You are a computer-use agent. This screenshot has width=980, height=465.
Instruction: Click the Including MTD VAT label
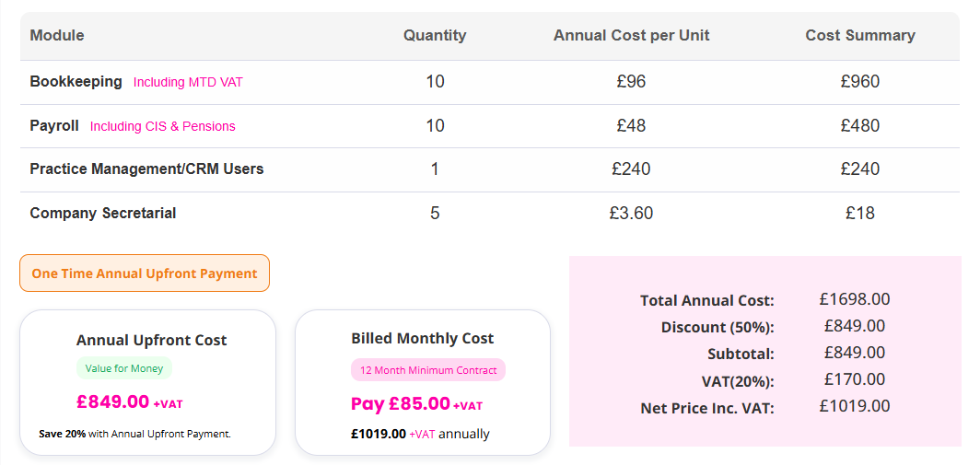click(188, 83)
